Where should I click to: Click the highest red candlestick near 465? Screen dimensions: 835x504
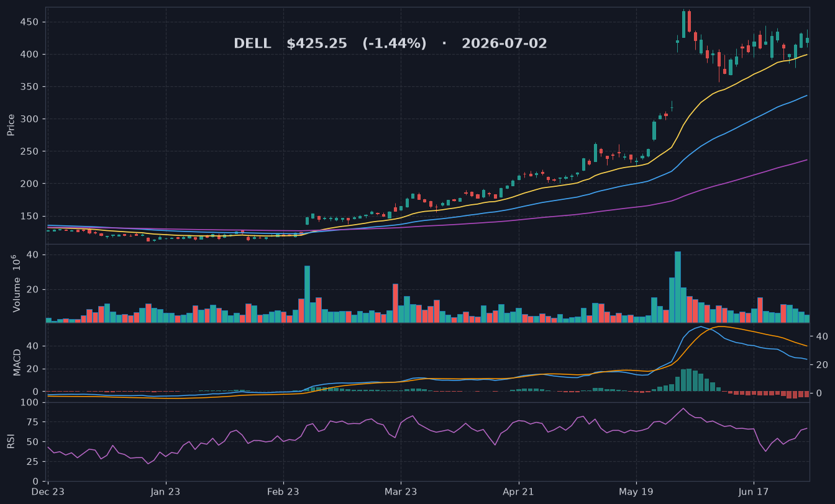[690, 21]
